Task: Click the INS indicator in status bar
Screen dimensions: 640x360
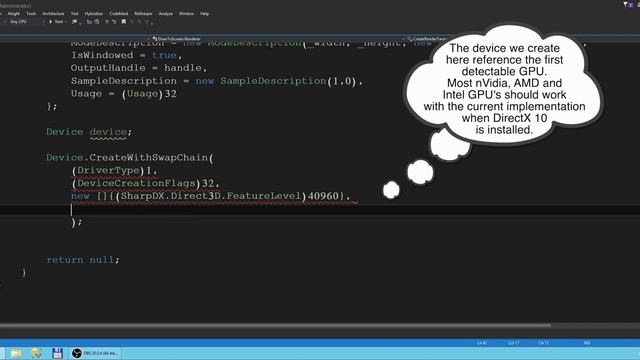Action: (587, 343)
